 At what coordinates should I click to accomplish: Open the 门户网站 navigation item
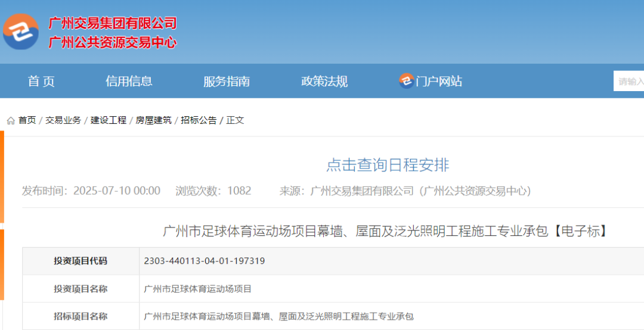point(439,81)
